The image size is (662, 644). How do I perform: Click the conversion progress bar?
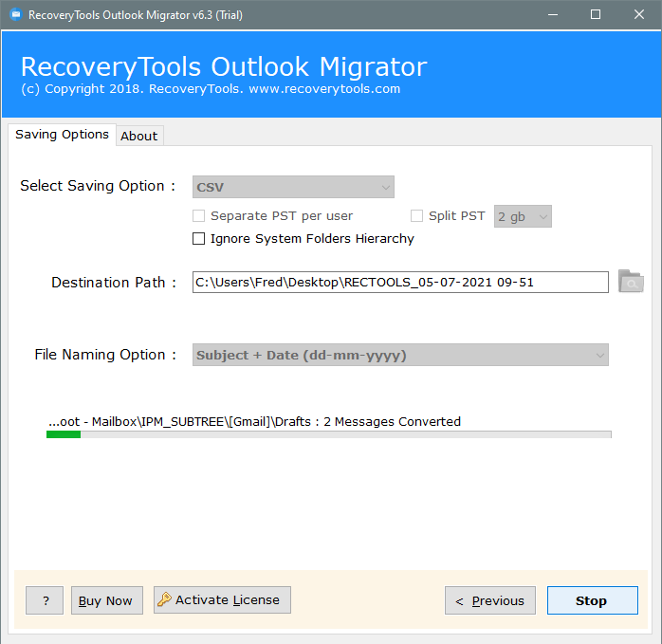329,434
